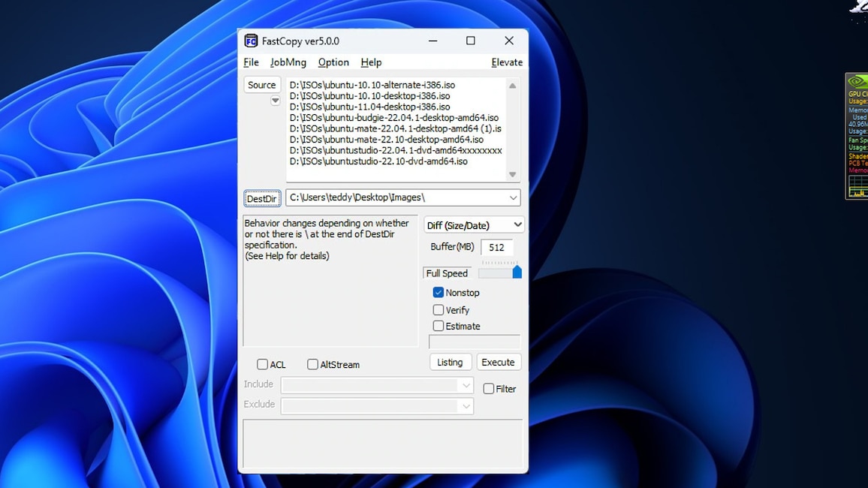
Task: Enable the Filter checkbox
Action: pyautogui.click(x=489, y=388)
